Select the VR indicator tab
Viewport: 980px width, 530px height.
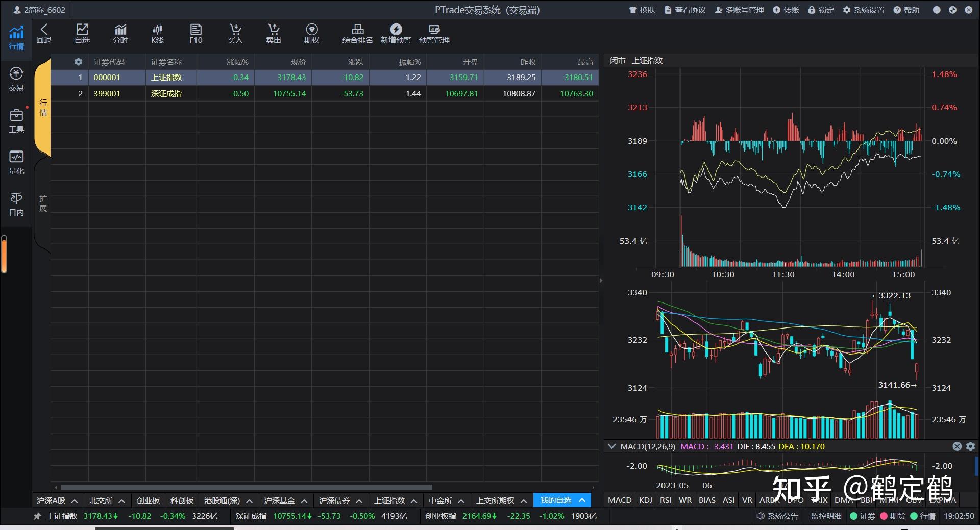pyautogui.click(x=747, y=500)
